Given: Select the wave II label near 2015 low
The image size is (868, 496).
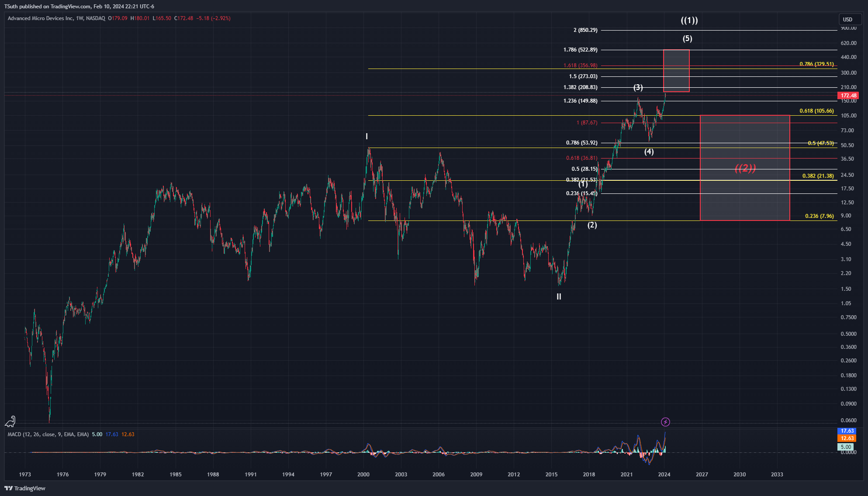Looking at the screenshot, I should coord(559,297).
